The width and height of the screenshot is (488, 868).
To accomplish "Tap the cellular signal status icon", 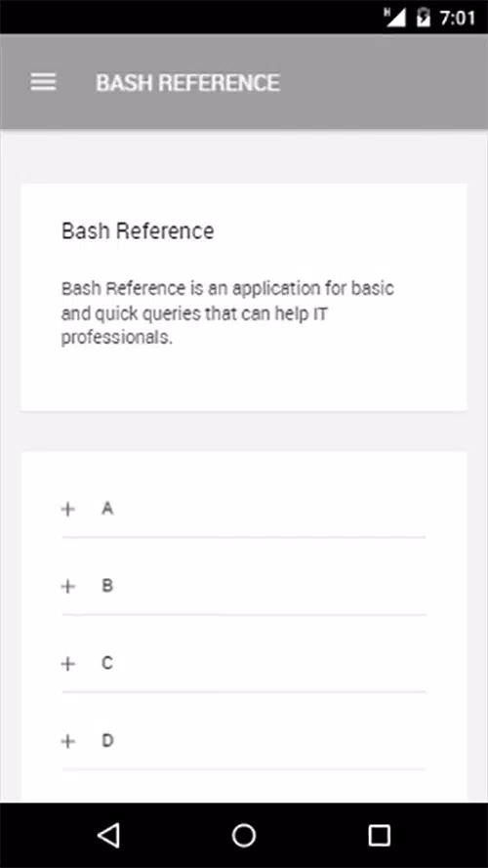I will [395, 18].
